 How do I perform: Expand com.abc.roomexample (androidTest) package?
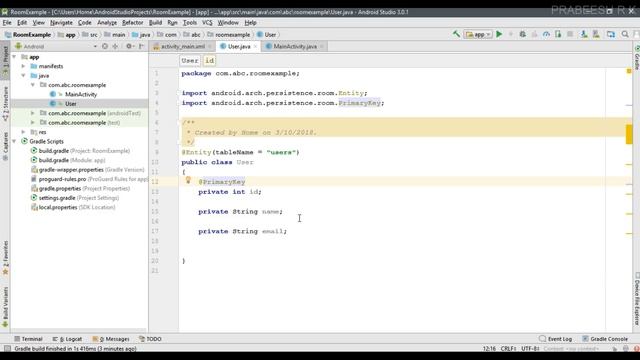(x=33, y=113)
